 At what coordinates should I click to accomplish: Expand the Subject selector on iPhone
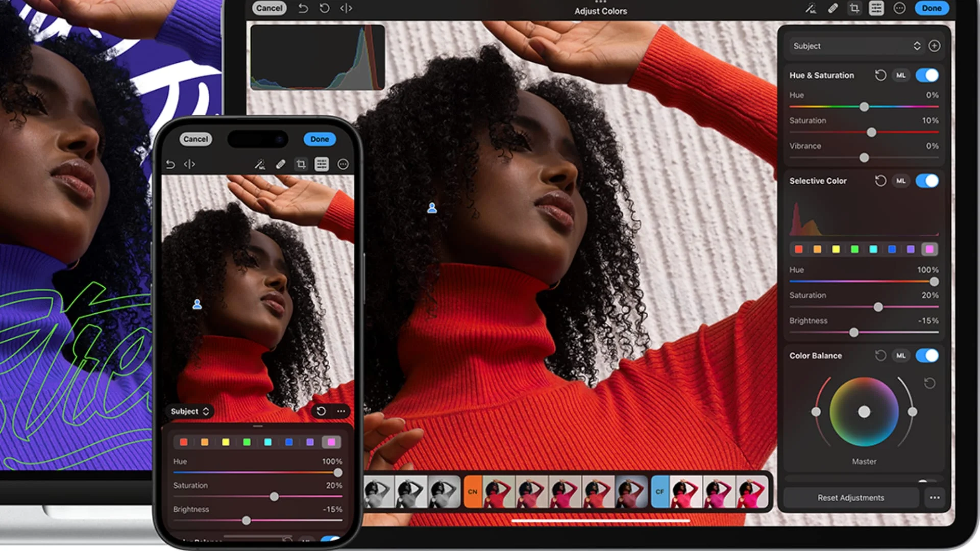tap(189, 411)
